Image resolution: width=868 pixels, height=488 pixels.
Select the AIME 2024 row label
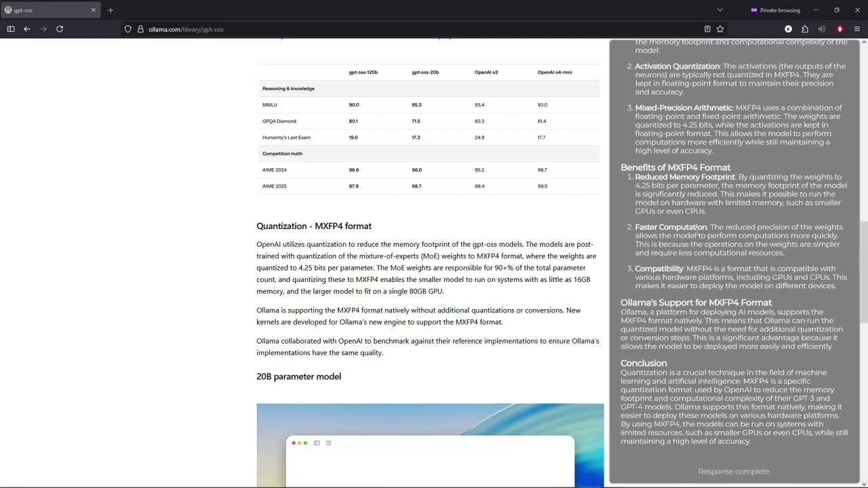[x=275, y=170]
